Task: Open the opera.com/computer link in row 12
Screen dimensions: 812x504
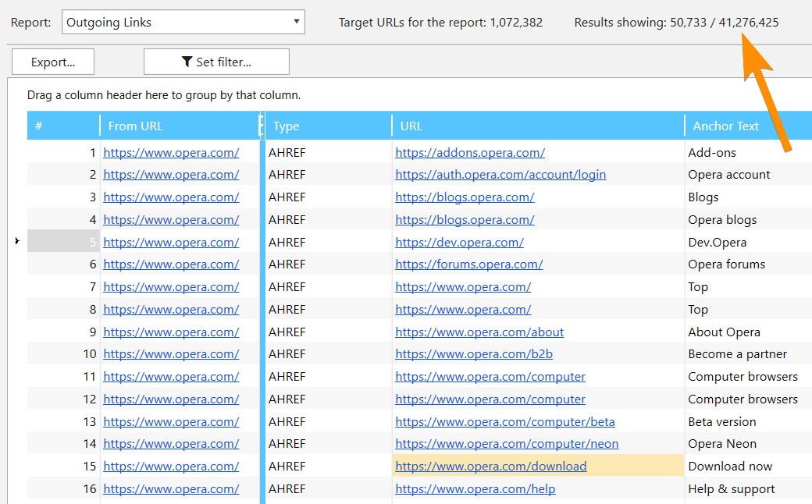Action: pyautogui.click(x=490, y=399)
